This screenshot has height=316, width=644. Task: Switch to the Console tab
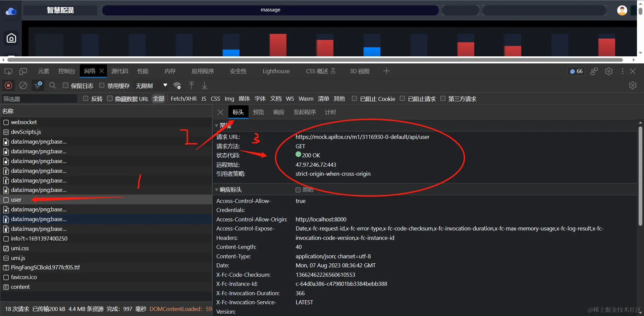pos(67,71)
